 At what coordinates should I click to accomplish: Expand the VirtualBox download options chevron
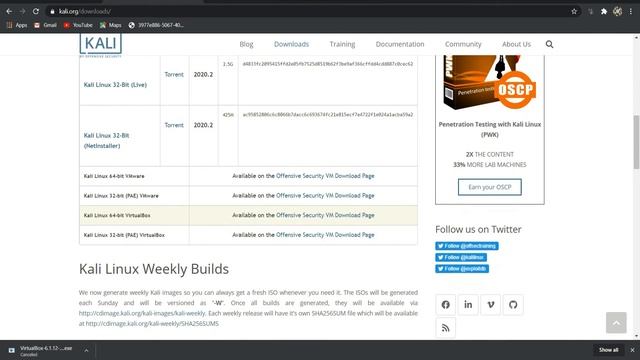[86, 350]
